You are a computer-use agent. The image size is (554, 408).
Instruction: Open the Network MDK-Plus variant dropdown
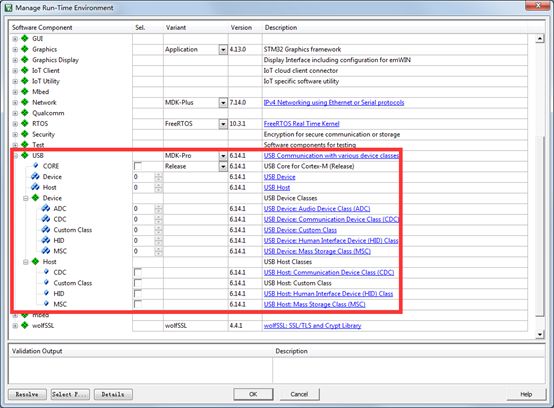(223, 102)
